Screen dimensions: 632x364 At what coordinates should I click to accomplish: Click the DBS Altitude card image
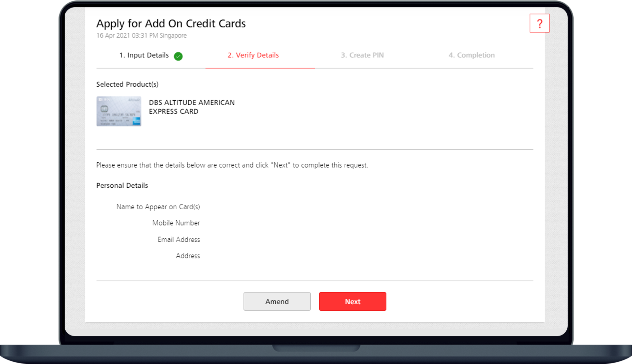[x=119, y=111]
